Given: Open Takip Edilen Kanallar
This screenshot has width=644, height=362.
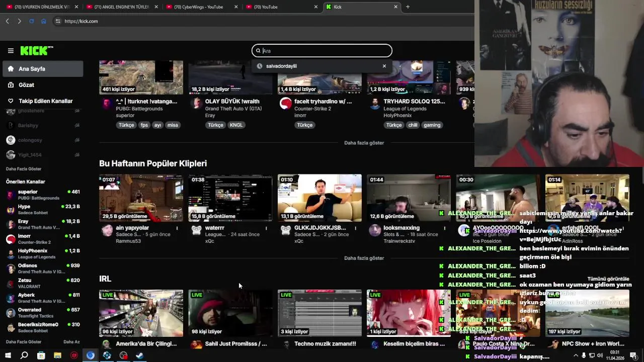Looking at the screenshot, I should [x=43, y=101].
